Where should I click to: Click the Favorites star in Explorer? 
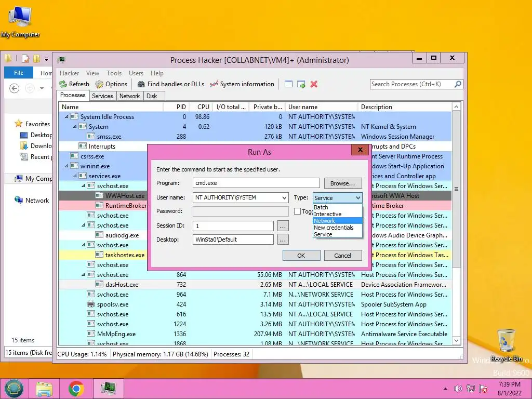(19, 124)
